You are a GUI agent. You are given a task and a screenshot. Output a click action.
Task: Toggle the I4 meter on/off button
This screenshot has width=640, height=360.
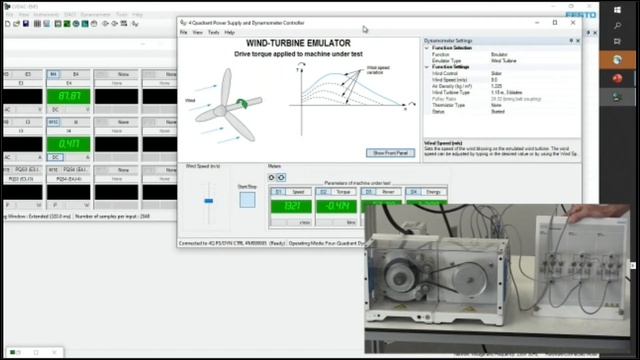pos(53,122)
